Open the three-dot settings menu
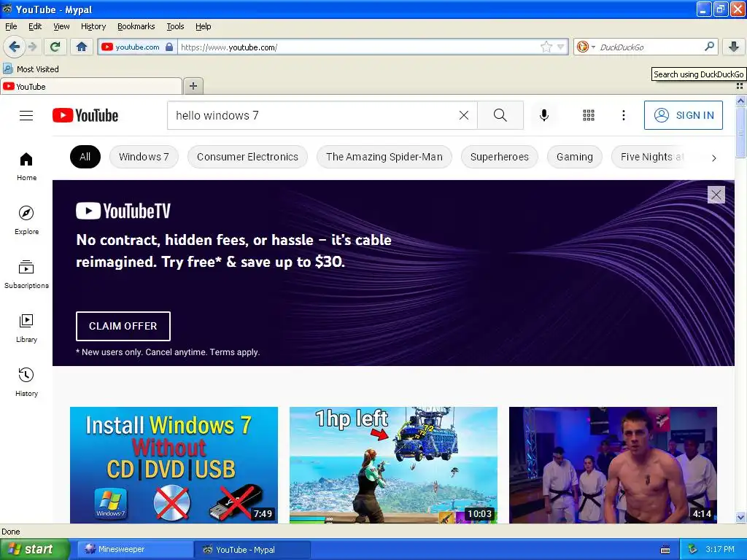The width and height of the screenshot is (747, 560). (623, 115)
